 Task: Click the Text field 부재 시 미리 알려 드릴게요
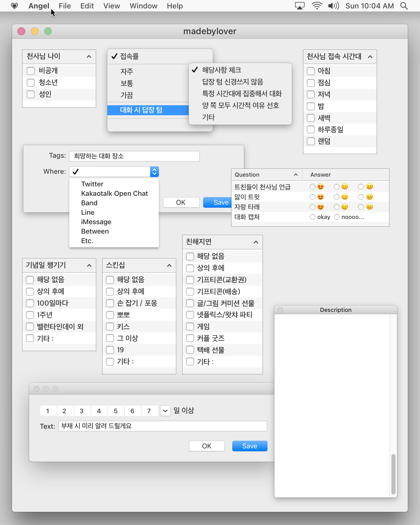coord(162,426)
